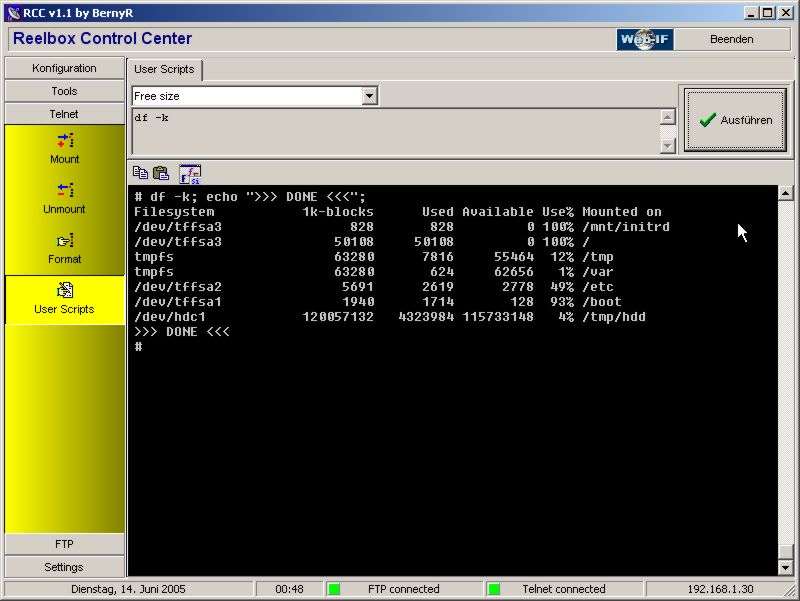The height and width of the screenshot is (601, 800).
Task: Select the User Scripts tab
Action: click(x=164, y=69)
